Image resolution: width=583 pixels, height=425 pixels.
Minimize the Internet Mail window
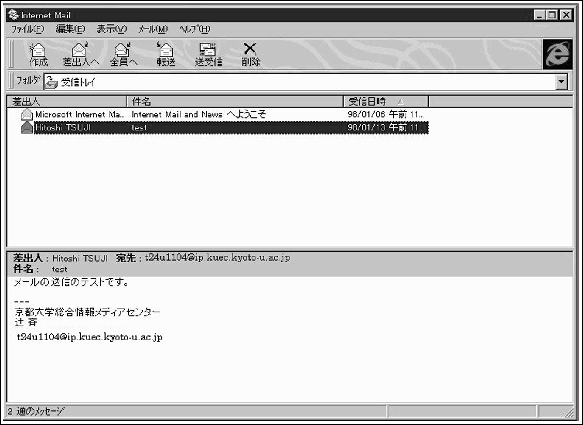coord(539,15)
